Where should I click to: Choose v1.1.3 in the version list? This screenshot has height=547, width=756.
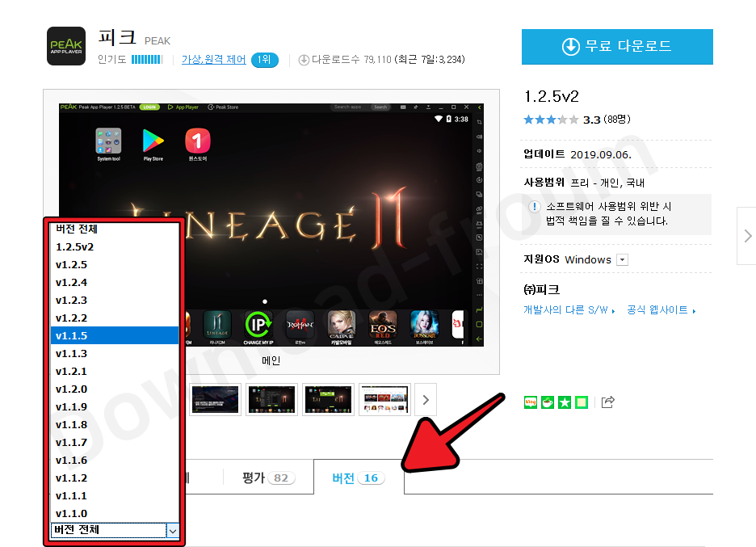(114, 354)
